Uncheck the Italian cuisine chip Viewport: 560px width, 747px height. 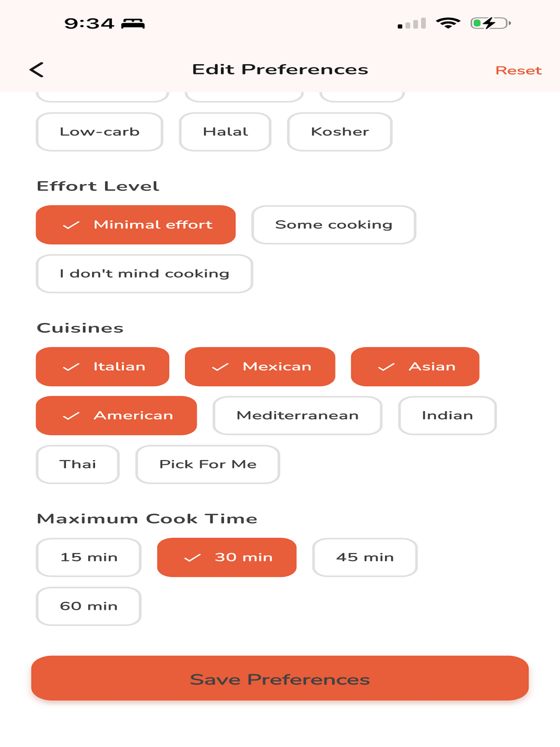[103, 366]
